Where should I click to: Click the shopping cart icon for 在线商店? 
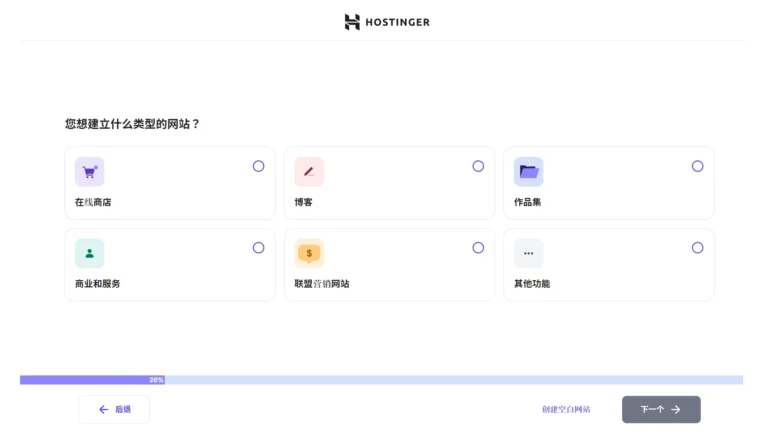(x=89, y=172)
